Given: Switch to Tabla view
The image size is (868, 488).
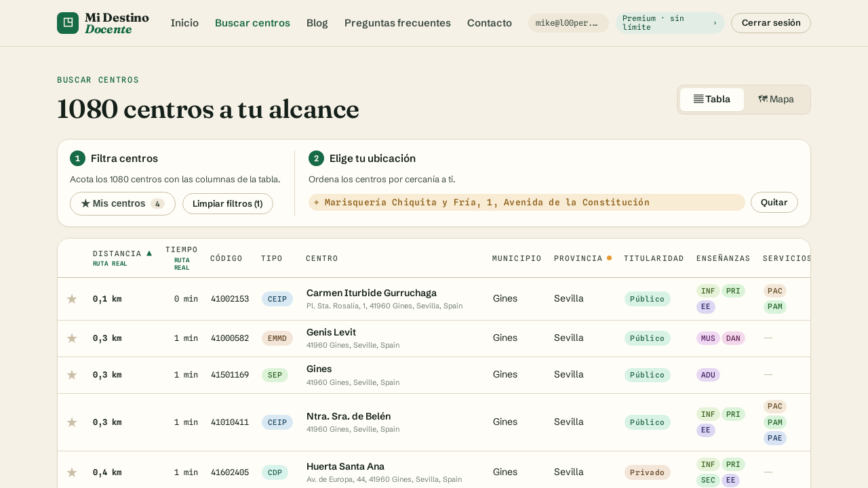Looking at the screenshot, I should click(712, 100).
